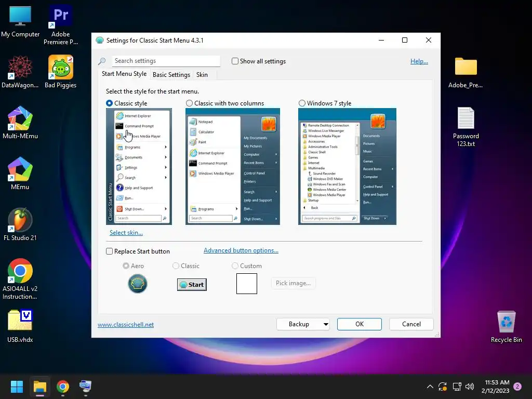Check Replace Start button option
Screen dimensions: 532x399
(x=109, y=251)
